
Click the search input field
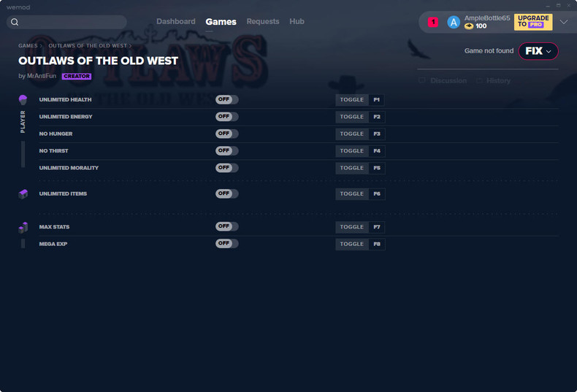[x=66, y=22]
